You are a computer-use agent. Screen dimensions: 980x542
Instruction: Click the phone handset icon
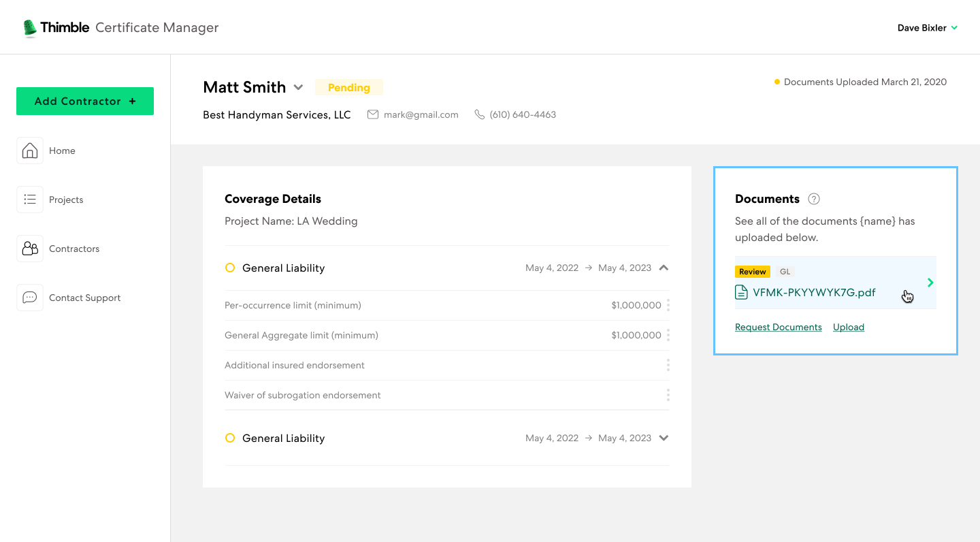pyautogui.click(x=479, y=115)
